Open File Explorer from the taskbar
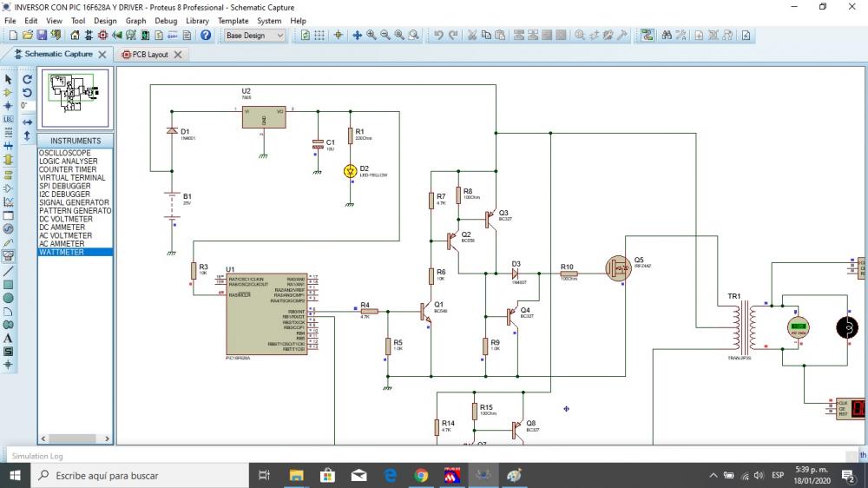The image size is (868, 488). tap(296, 475)
